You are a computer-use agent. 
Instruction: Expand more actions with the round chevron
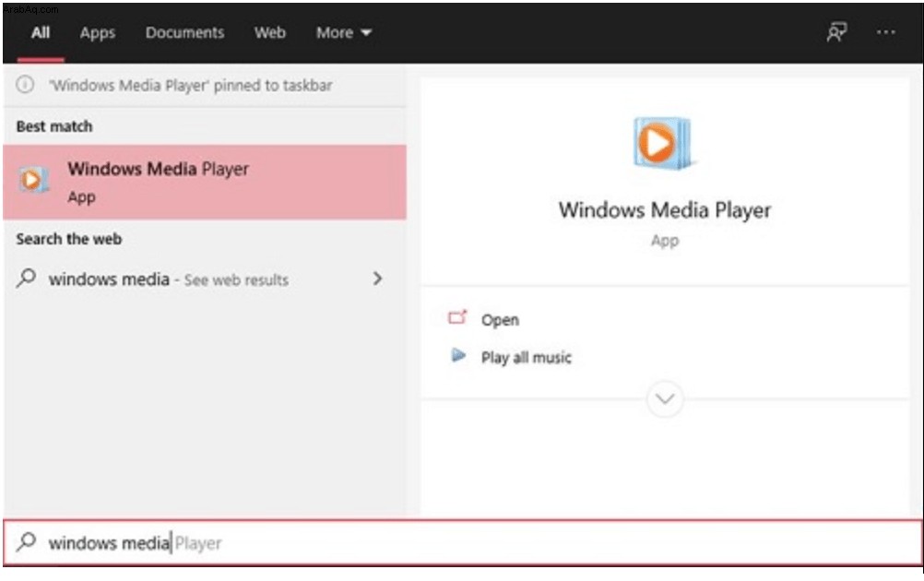(665, 399)
